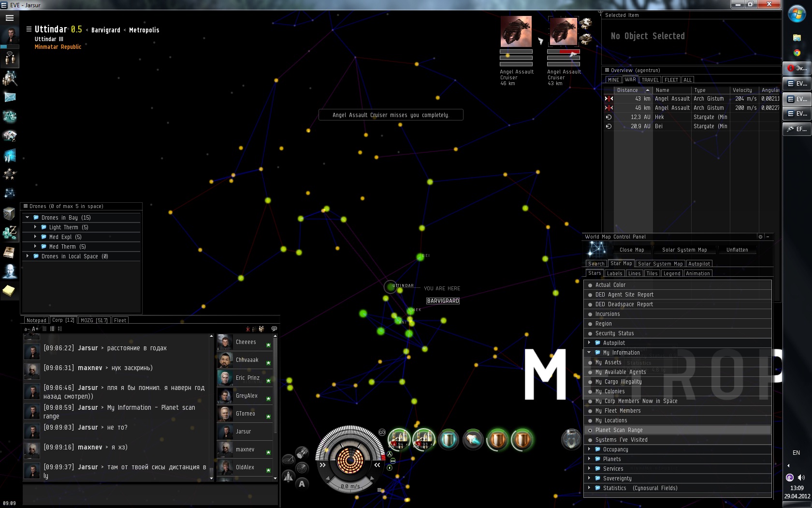Click the Unflatten button

[x=737, y=250]
